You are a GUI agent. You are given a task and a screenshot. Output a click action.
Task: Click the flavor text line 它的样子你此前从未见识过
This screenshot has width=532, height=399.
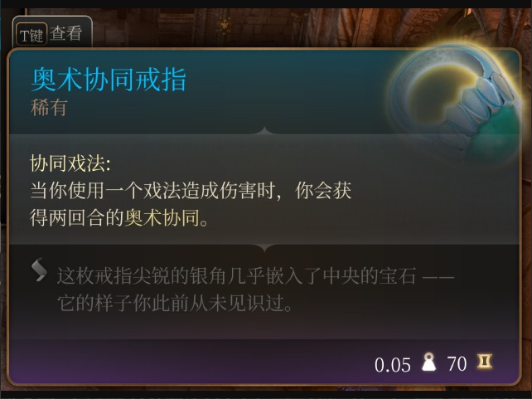(x=175, y=303)
